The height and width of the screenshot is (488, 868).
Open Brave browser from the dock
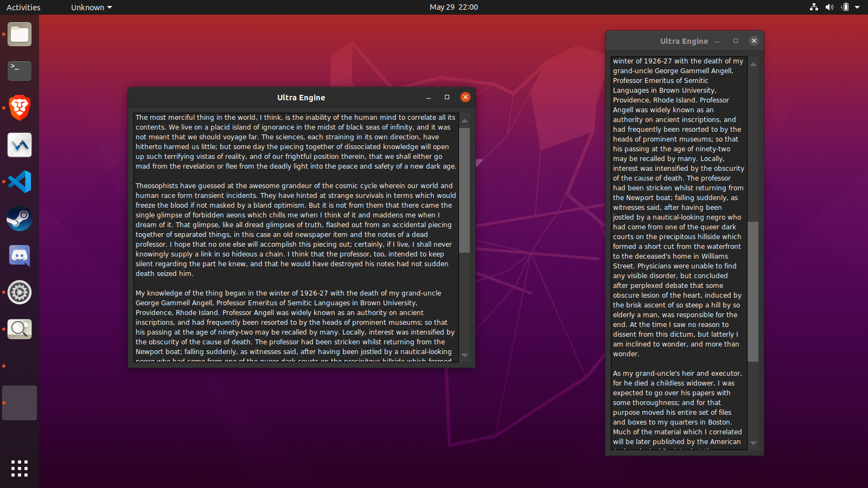20,108
